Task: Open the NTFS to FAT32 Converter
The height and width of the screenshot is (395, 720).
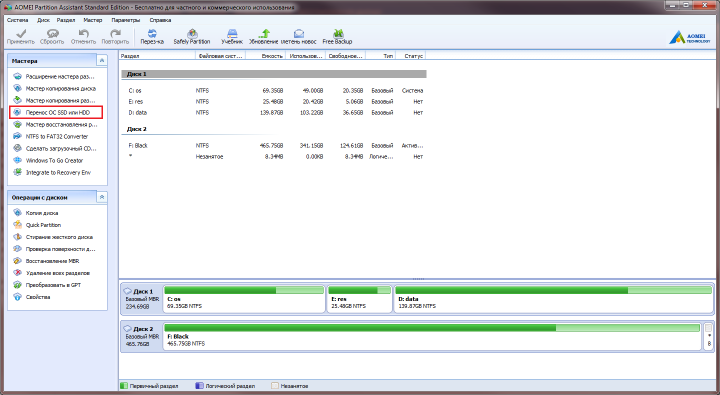Action: [51, 136]
